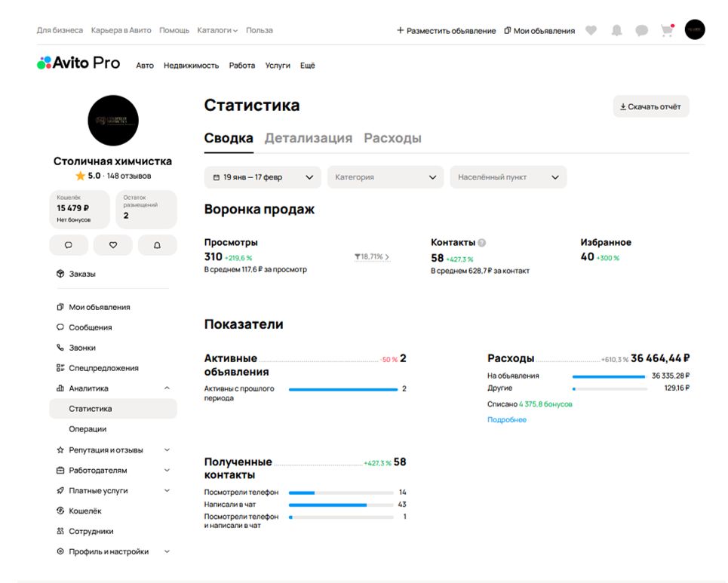Open the date range 19 янв – 17 февр dropdown
728x583 pixels.
[263, 177]
